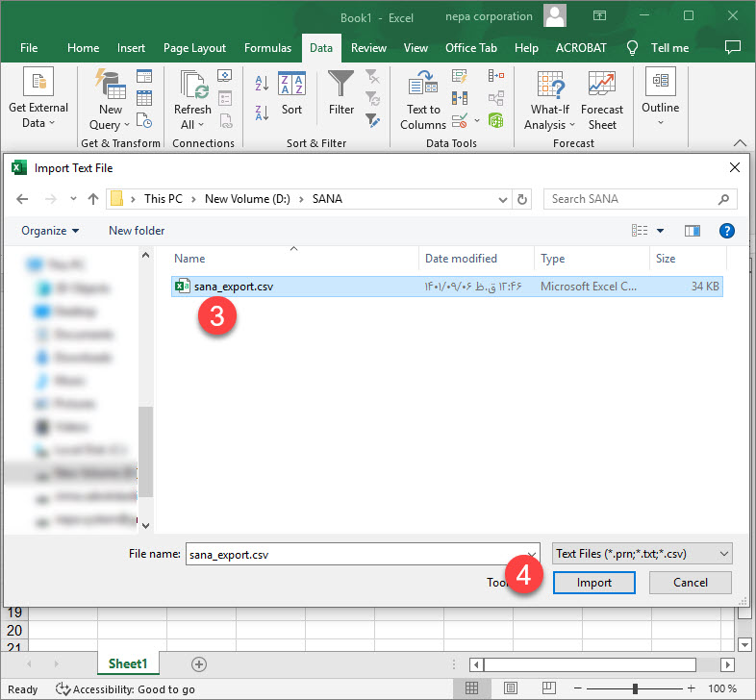Toggle the preview pane button
Viewport: 756px width, 700px height.
693,231
